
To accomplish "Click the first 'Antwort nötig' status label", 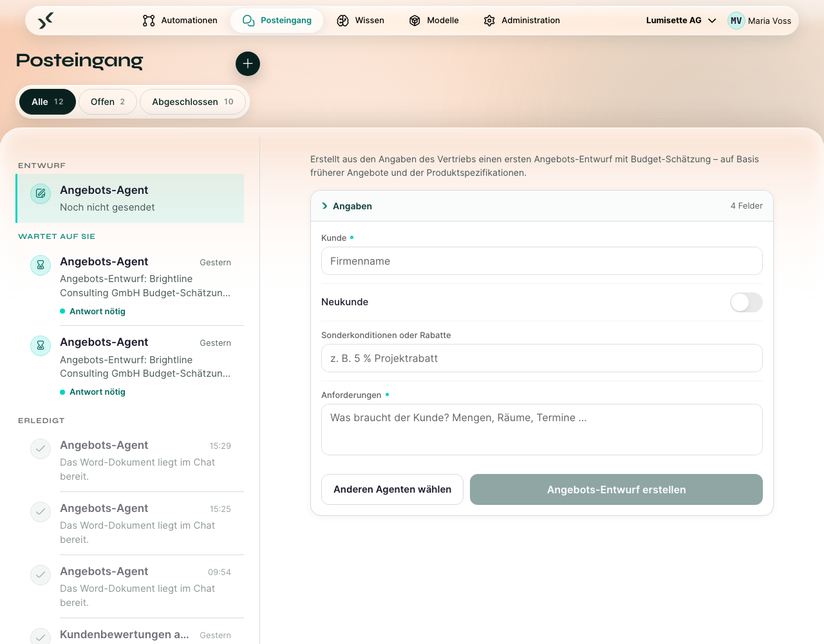I will click(x=97, y=311).
